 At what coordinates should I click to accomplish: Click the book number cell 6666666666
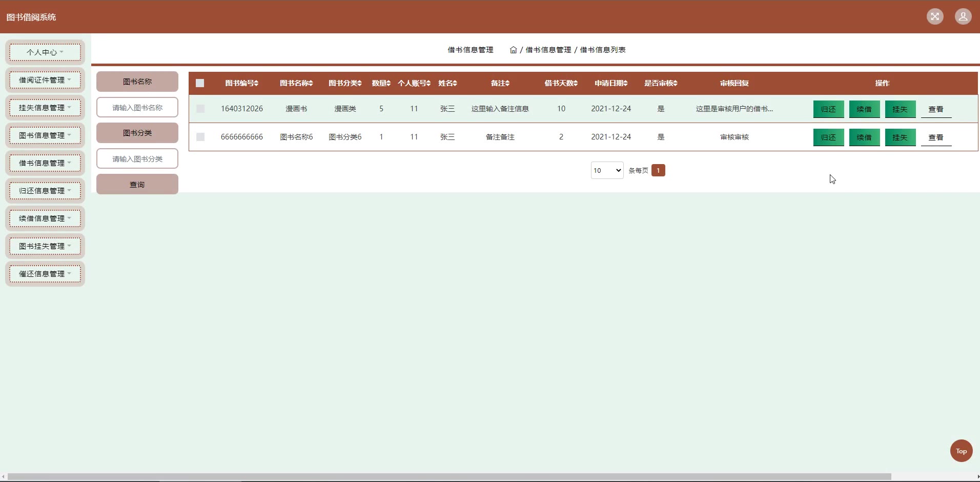[x=242, y=137]
